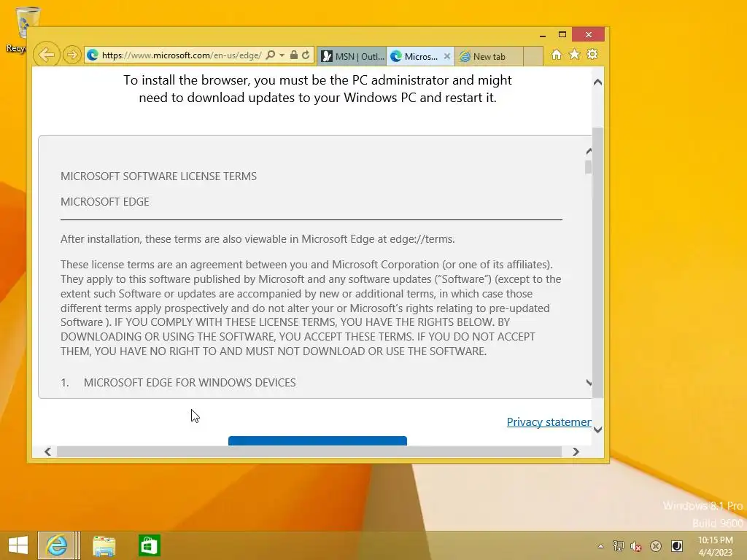Viewport: 747px width, 560px height.
Task: Click the horizontal scroll right arrow
Action: [576, 451]
